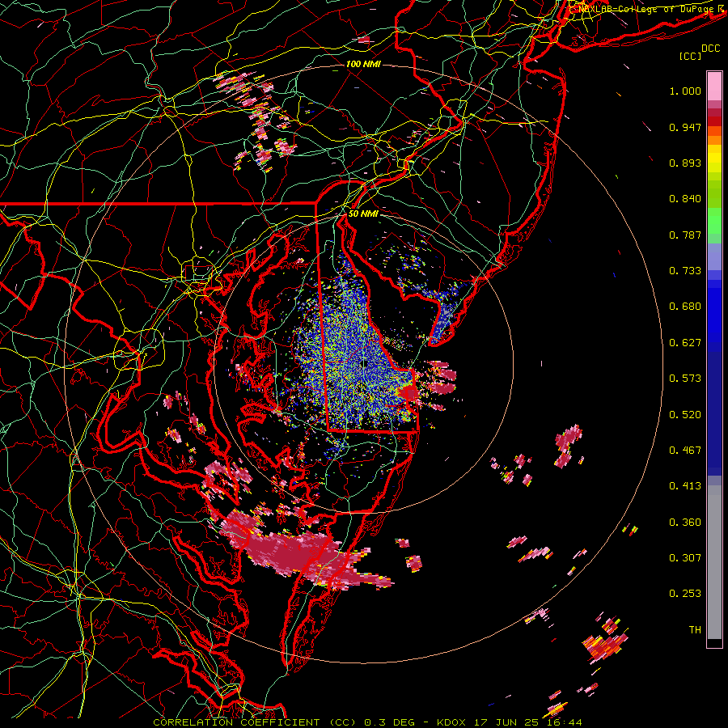The width and height of the screenshot is (728, 728).
Task: Click the 0.947 scale value
Action: click(x=685, y=127)
